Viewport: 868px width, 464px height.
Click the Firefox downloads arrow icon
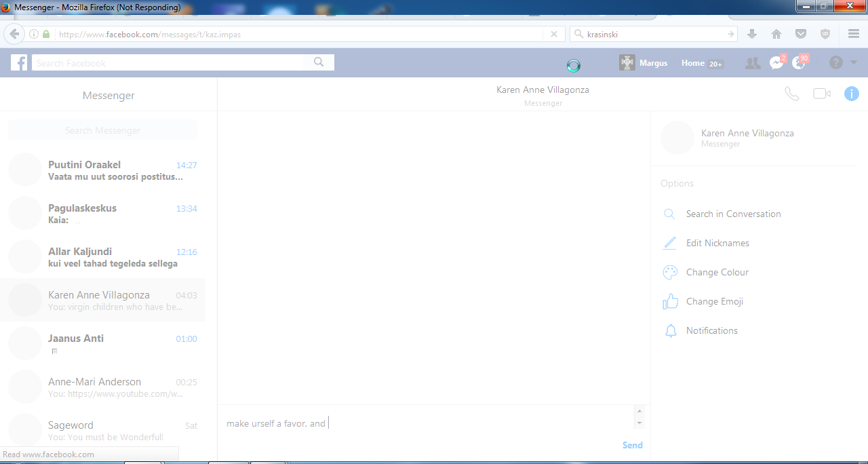click(751, 34)
